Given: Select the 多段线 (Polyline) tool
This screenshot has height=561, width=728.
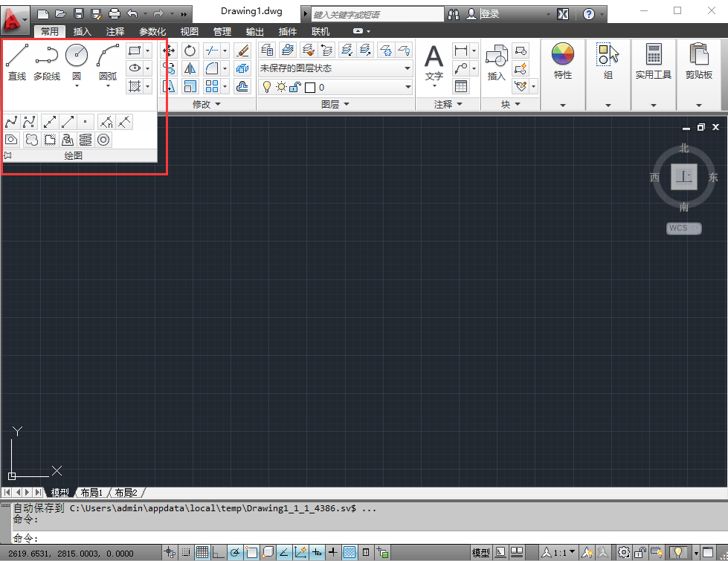Looking at the screenshot, I should [x=47, y=62].
